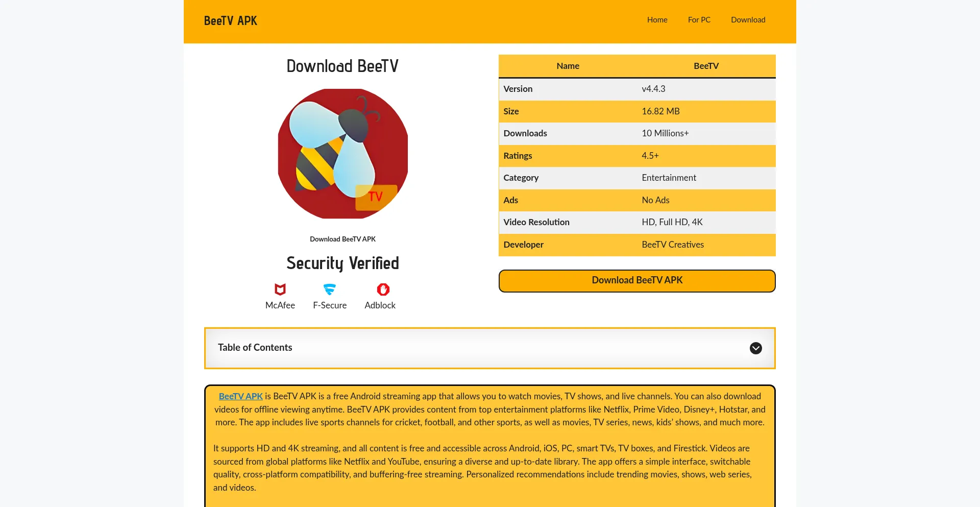This screenshot has width=980, height=507.
Task: Select the Category row label
Action: point(521,178)
